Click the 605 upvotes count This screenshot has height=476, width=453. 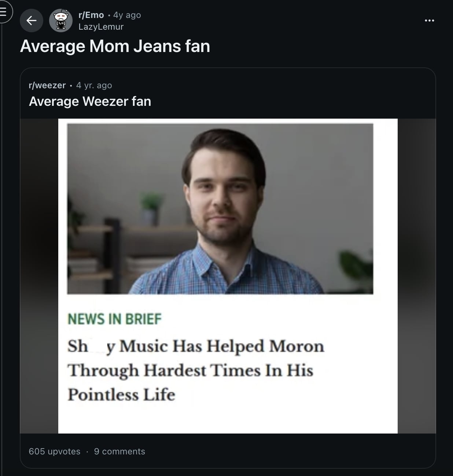coord(54,451)
